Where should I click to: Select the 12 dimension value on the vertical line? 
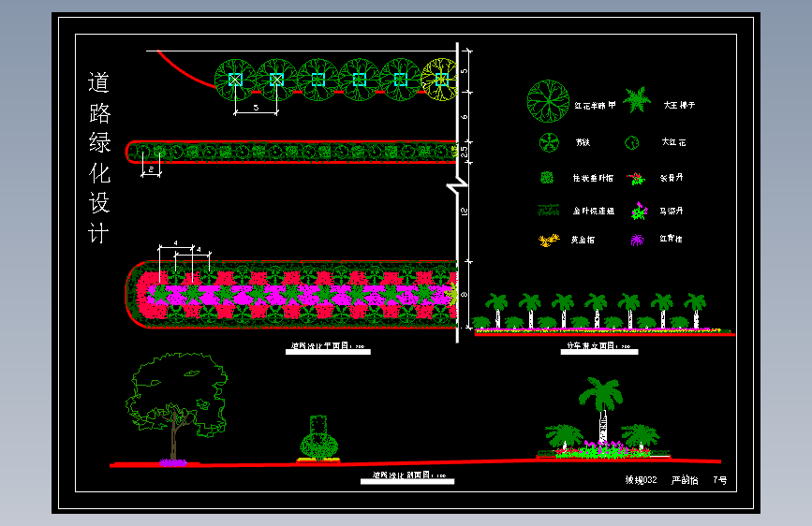465,212
